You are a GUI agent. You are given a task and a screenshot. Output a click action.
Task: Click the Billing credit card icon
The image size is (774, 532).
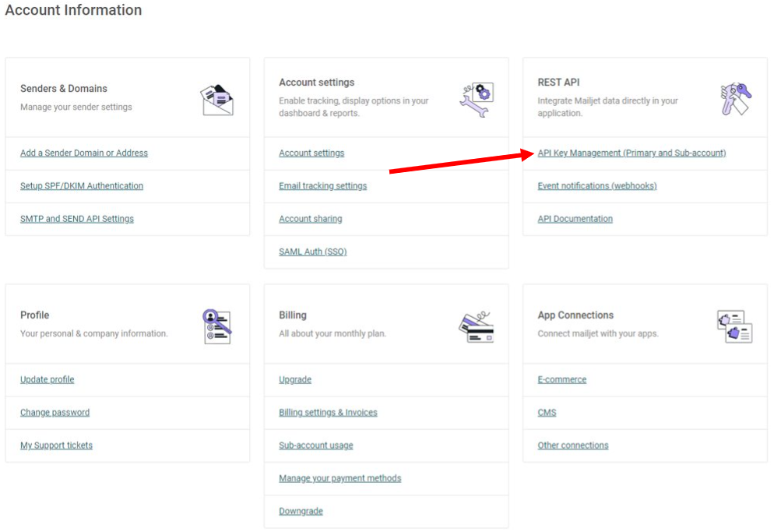(x=477, y=327)
